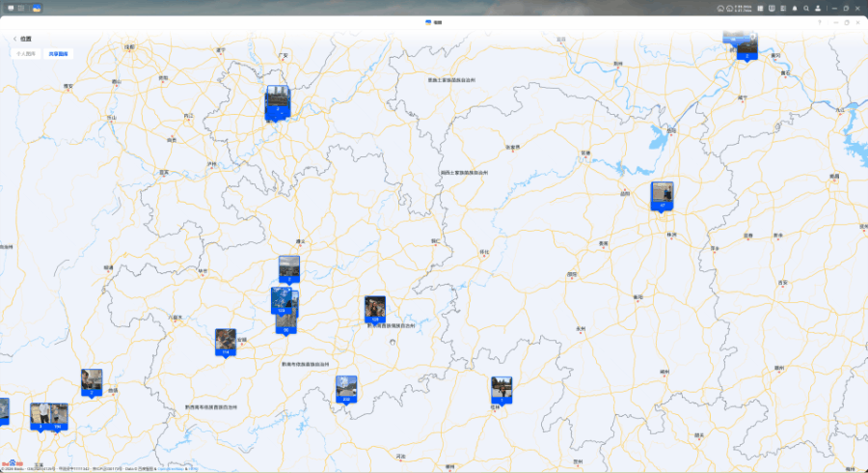Open the photo cluster with 114 photos near 安顺
868x473 pixels.
tap(225, 343)
